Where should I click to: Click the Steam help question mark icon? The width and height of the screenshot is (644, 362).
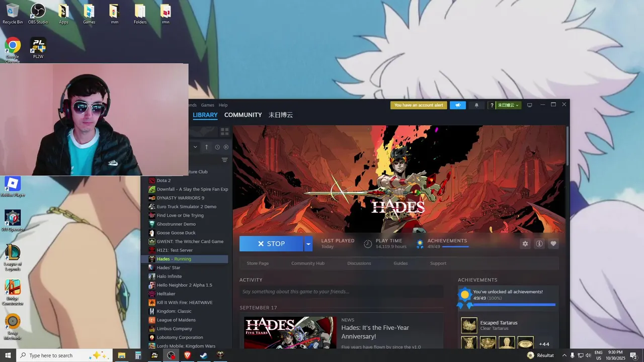[492, 105]
